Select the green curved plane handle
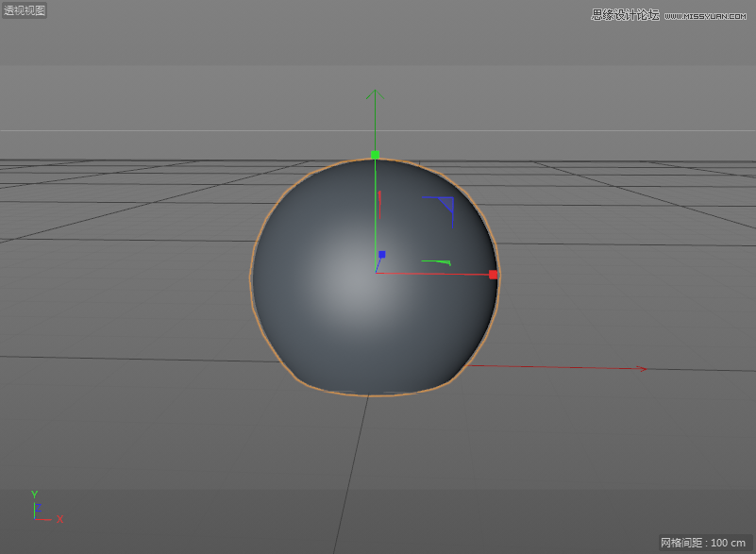This screenshot has width=756, height=554. [436, 261]
